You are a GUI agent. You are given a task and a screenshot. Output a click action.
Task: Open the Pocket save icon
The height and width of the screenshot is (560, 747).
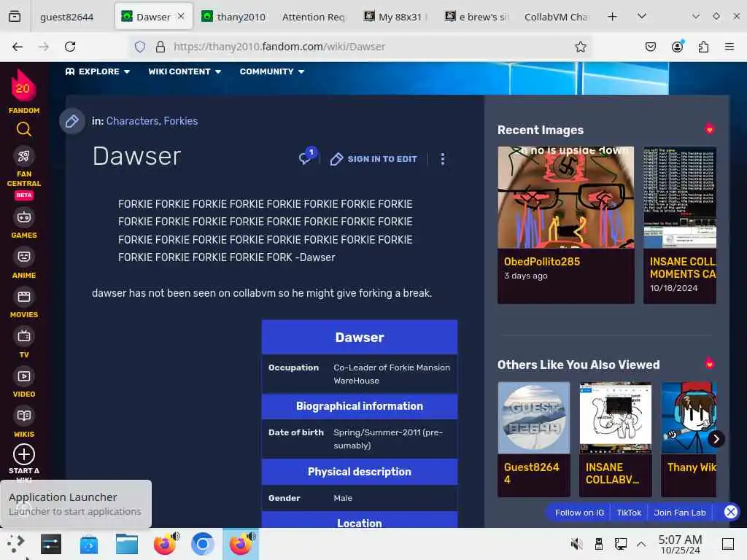tap(650, 47)
